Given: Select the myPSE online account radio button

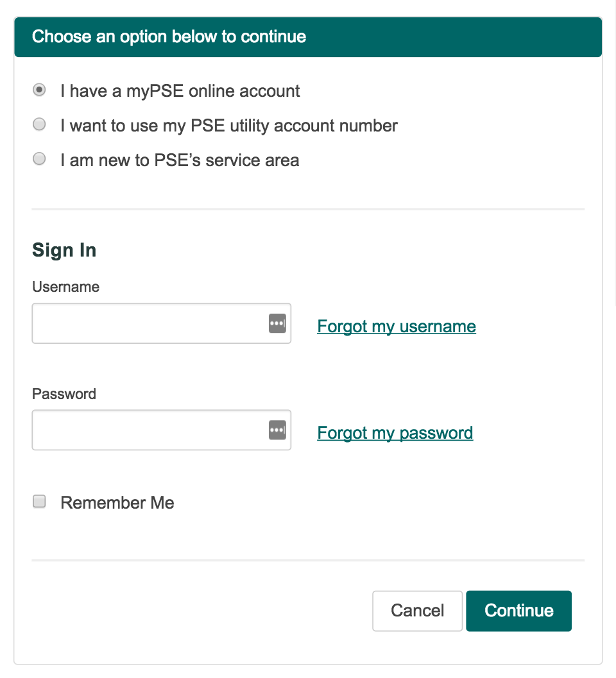Looking at the screenshot, I should click(40, 90).
